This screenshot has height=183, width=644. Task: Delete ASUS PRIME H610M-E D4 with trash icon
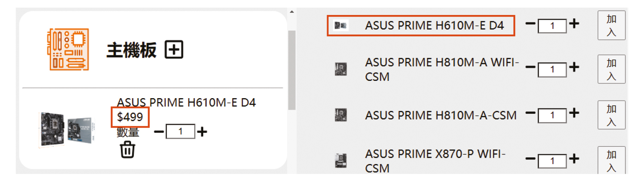pos(127,150)
